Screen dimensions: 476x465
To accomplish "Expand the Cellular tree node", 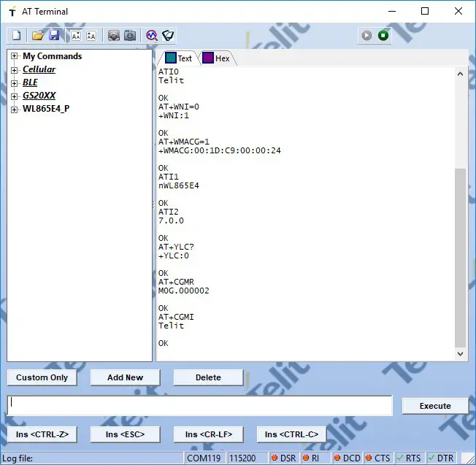I will 14,70.
